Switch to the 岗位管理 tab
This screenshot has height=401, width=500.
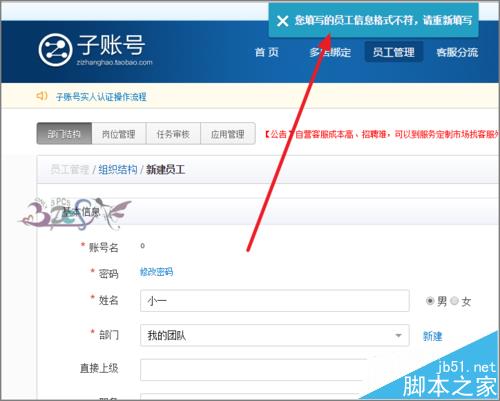[x=119, y=134]
